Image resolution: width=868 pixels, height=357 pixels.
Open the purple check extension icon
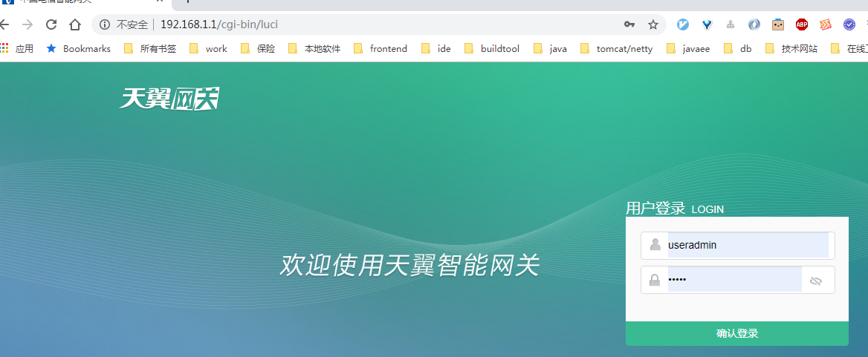[849, 24]
